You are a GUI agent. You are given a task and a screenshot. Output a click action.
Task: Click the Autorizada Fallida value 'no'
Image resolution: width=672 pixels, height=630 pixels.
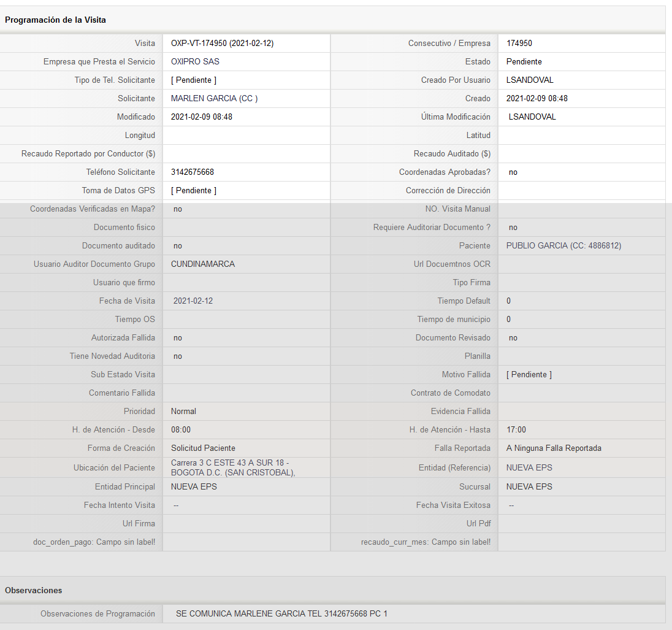178,339
